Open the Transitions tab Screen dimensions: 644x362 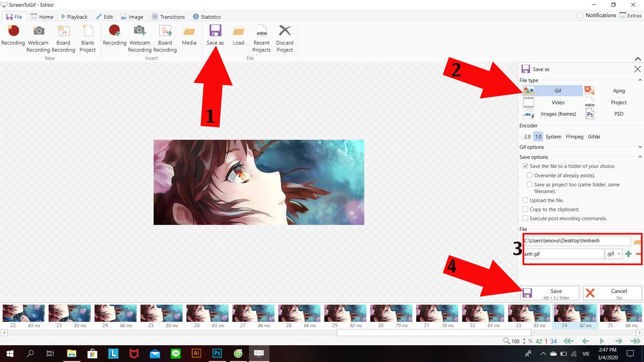pyautogui.click(x=168, y=17)
